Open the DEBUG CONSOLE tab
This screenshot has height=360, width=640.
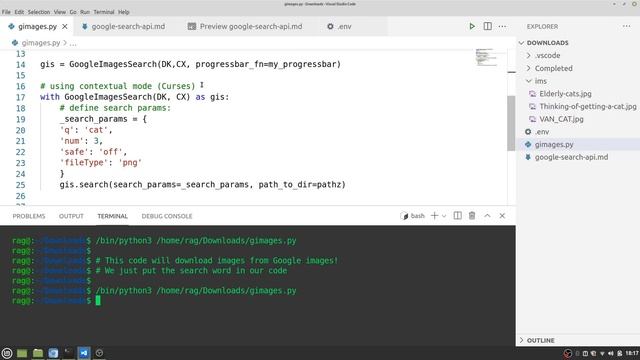167,216
